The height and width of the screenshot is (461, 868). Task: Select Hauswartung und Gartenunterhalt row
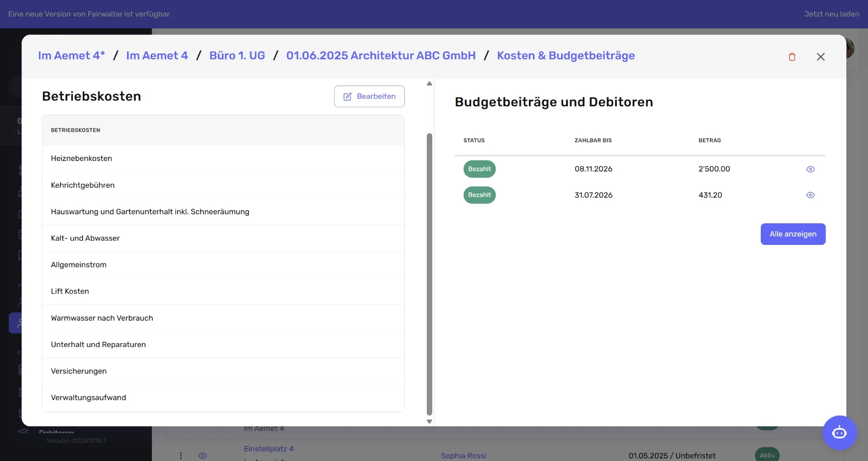(223, 212)
